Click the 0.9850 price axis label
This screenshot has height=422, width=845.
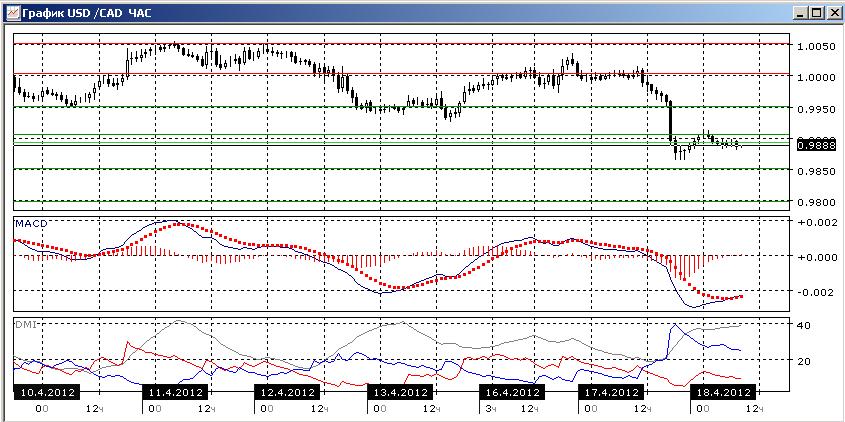[816, 171]
